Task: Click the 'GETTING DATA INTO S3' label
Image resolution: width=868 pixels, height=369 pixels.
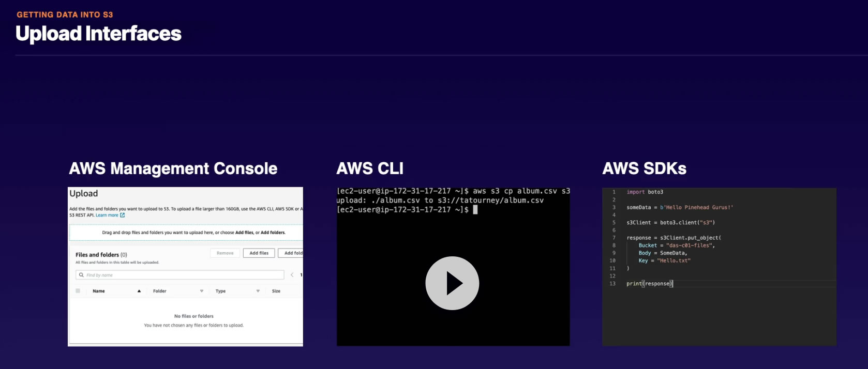Action: (65, 14)
